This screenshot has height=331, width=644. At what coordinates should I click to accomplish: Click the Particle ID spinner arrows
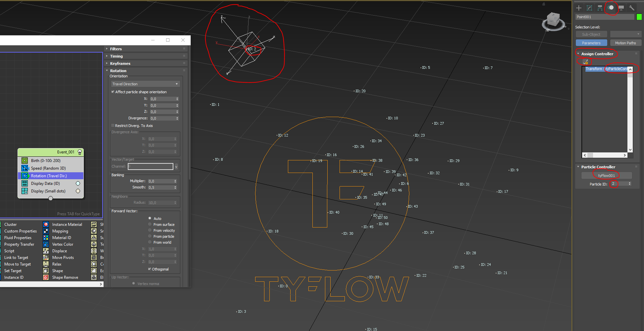(629, 184)
